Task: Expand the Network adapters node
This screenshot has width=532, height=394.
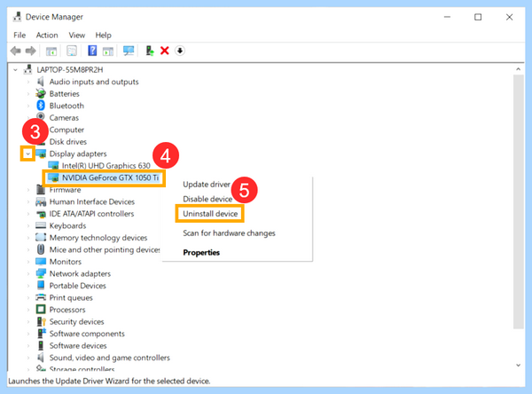Action: point(28,273)
